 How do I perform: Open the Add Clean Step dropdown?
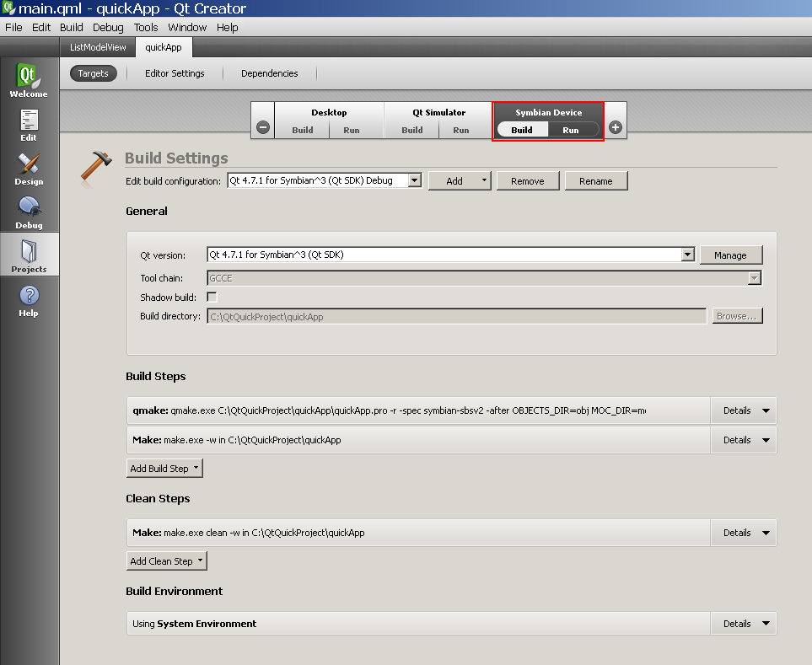click(x=167, y=561)
